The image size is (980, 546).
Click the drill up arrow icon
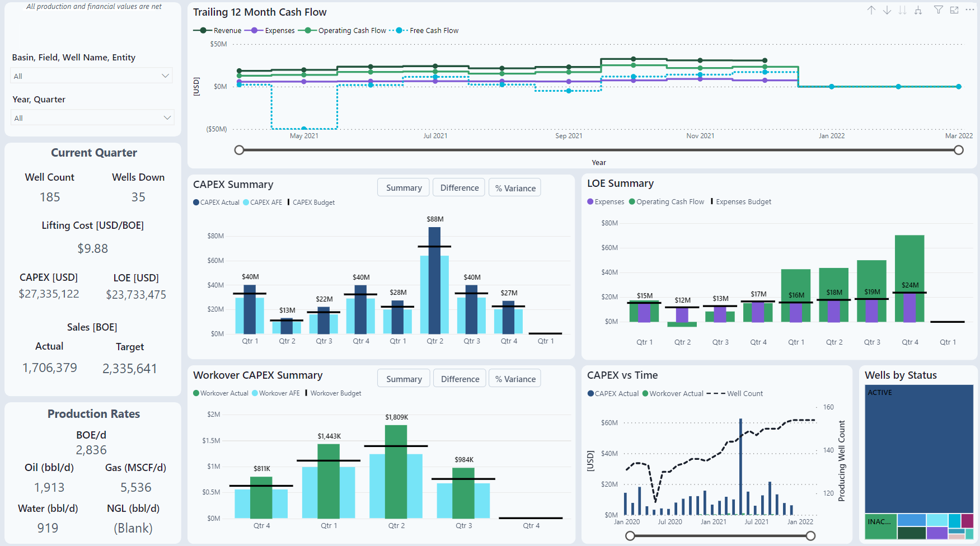pos(871,10)
